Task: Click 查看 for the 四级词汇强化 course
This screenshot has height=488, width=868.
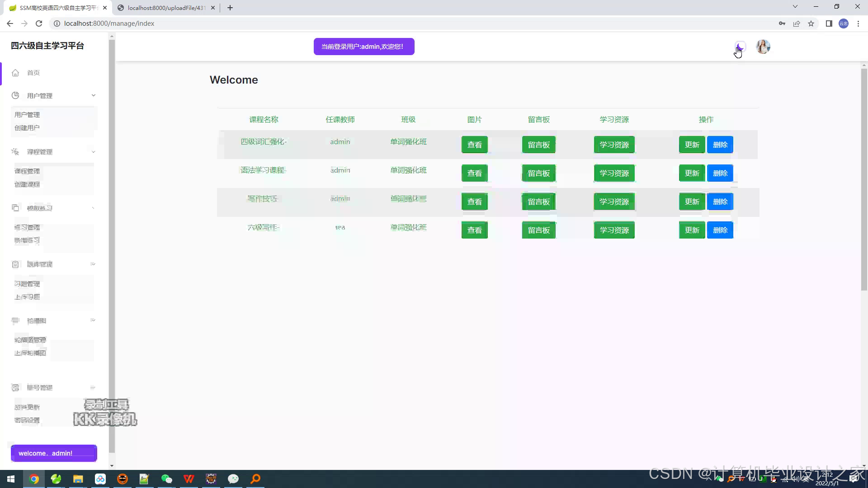Action: click(474, 145)
